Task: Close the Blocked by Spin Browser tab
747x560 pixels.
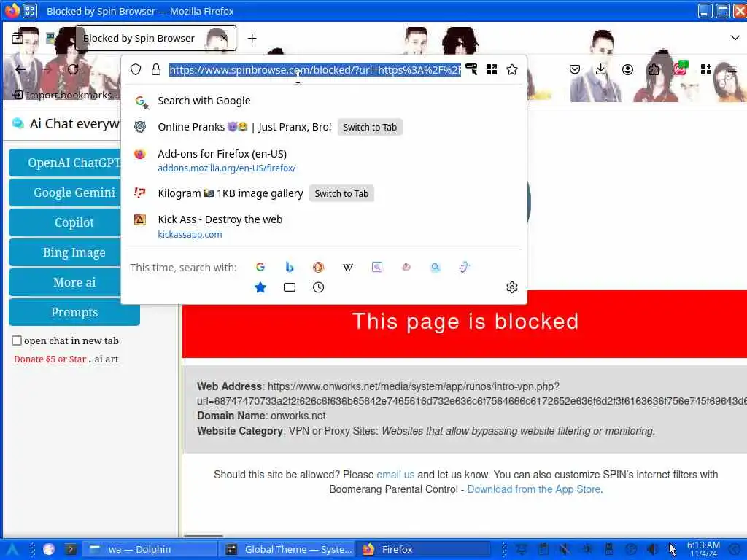Action: 224,38
